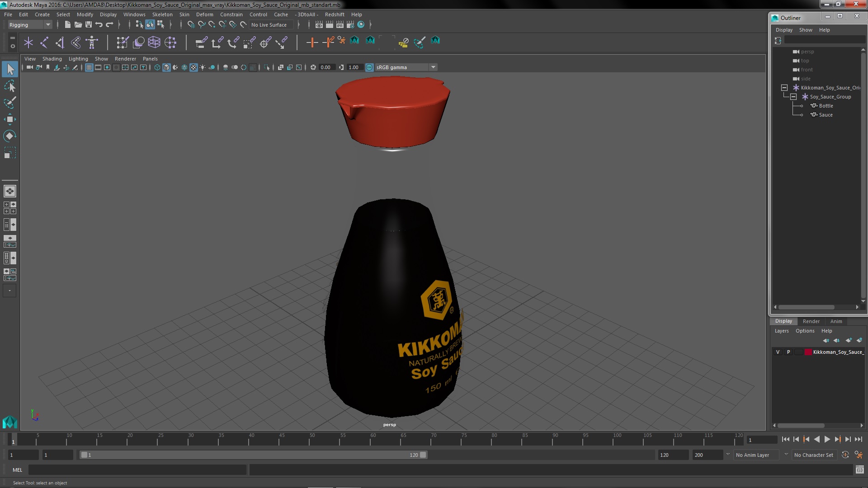Screen dimensions: 868x488
Task: Click the Redo arrow icon
Action: coord(109,25)
